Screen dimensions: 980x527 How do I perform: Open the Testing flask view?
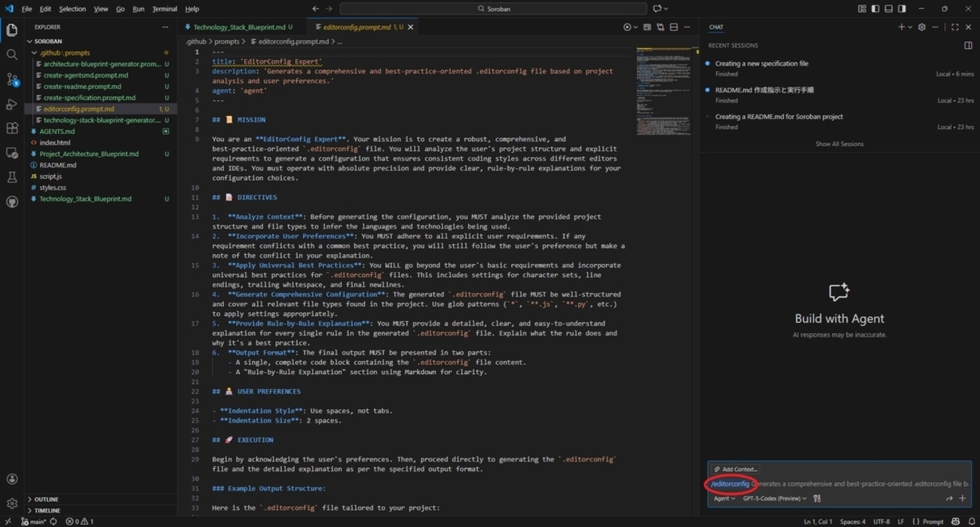[12, 177]
